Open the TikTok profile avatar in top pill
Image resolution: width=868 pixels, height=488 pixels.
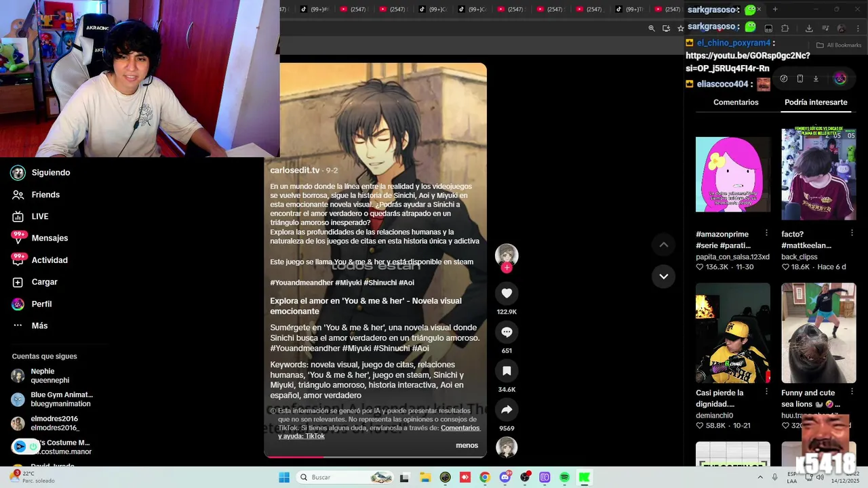(x=840, y=79)
